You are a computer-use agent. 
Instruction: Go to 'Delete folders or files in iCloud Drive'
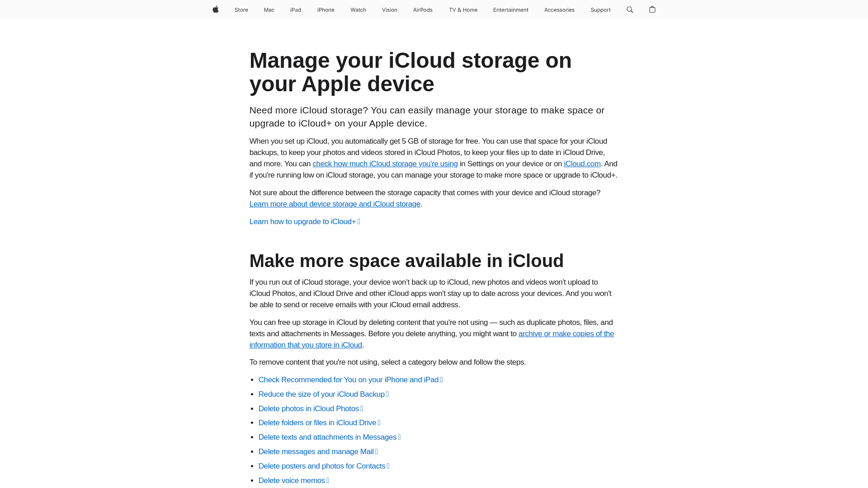tap(319, 423)
